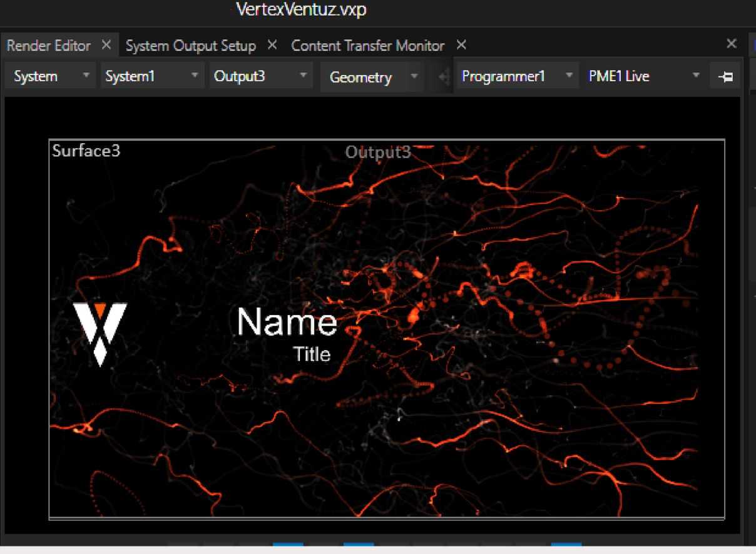Close the Render Editor tab
The height and width of the screenshot is (554, 756).
coord(106,45)
